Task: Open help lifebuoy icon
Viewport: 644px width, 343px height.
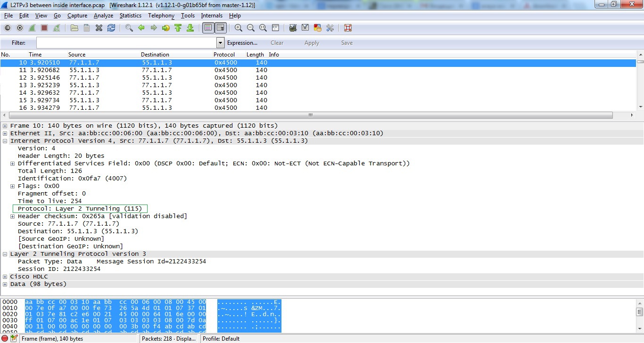Action: (348, 28)
